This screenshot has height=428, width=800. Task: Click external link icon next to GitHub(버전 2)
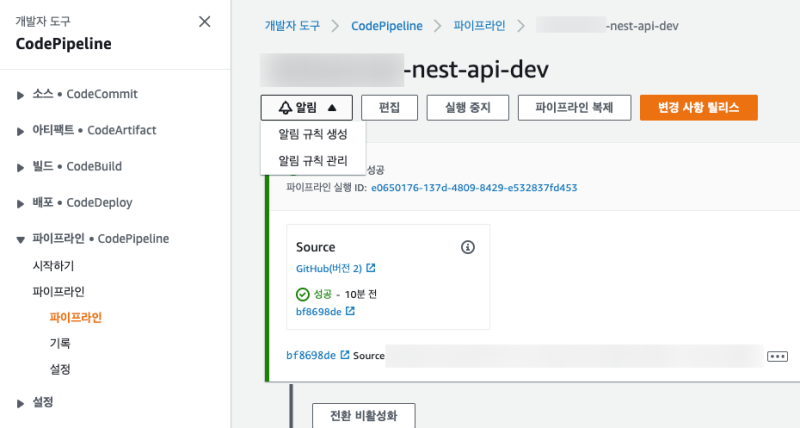coord(371,268)
